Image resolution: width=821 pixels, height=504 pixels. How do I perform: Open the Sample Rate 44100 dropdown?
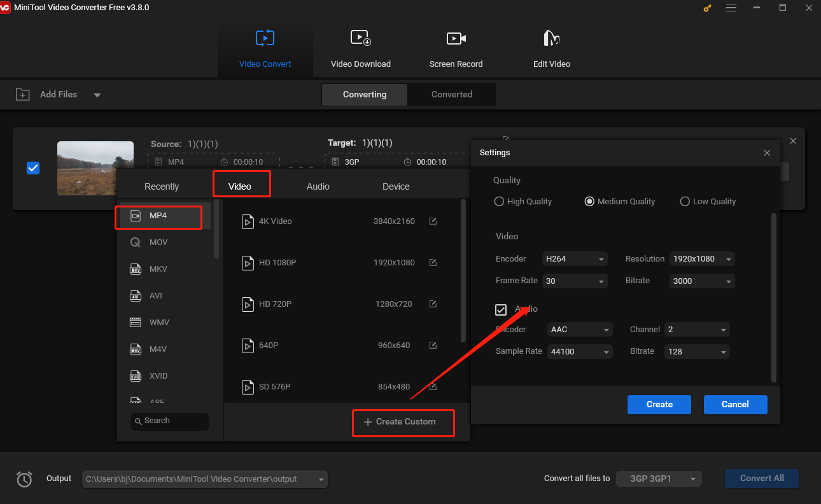pos(580,351)
